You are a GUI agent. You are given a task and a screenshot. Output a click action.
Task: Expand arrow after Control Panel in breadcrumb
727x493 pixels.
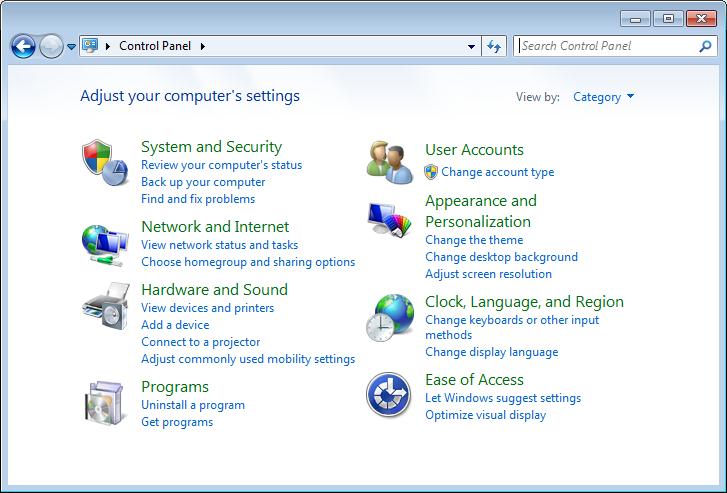click(x=203, y=46)
